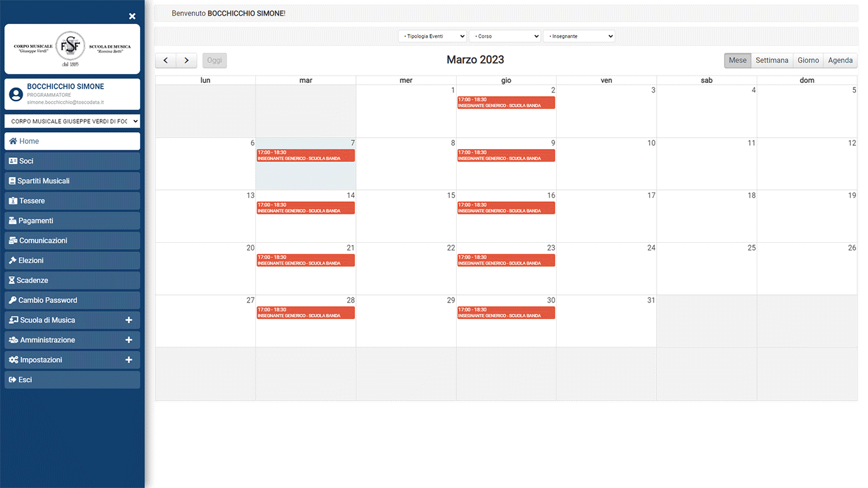The width and height of the screenshot is (868, 488).
Task: Open the Corso filter dropdown
Action: click(504, 36)
